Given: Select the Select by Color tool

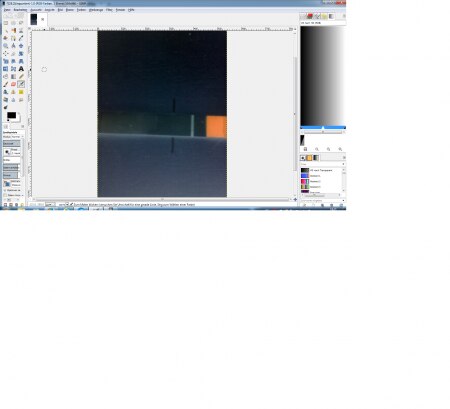Looking at the screenshot, I should pos(13,30).
